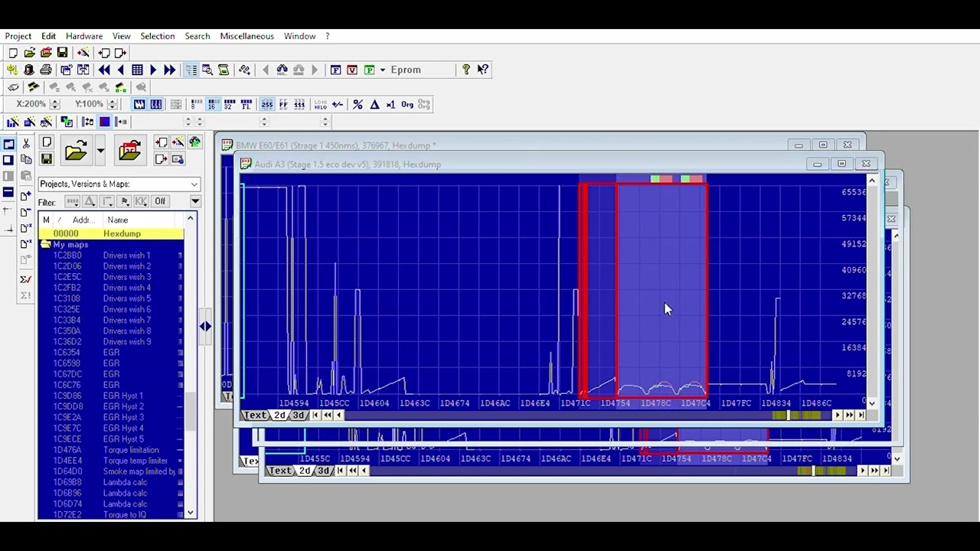
Task: Adjust the X:200% zoom stepper
Action: (x=54, y=104)
